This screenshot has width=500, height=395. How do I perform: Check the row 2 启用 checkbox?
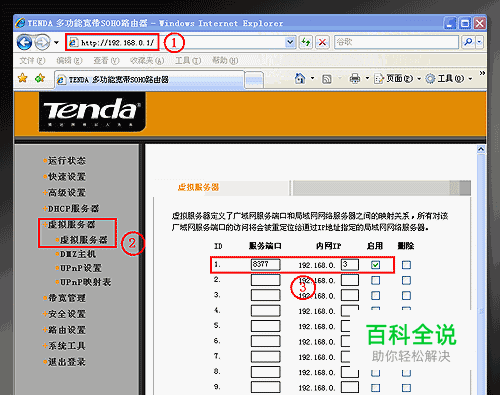376,280
